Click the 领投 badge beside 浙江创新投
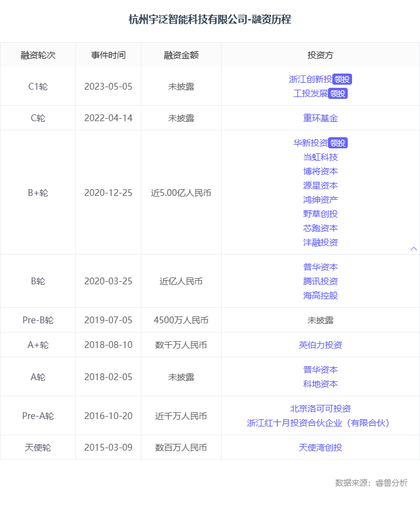The image size is (420, 505). pos(342,79)
